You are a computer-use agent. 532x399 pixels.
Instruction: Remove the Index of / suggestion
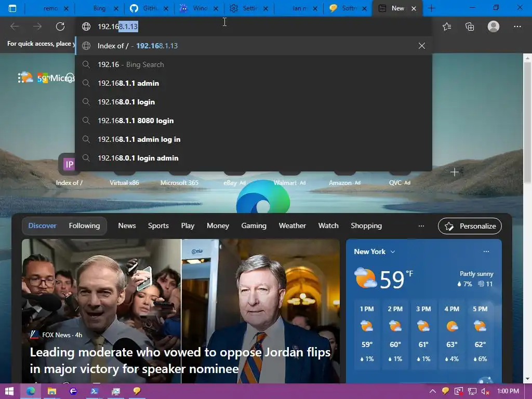click(x=422, y=46)
